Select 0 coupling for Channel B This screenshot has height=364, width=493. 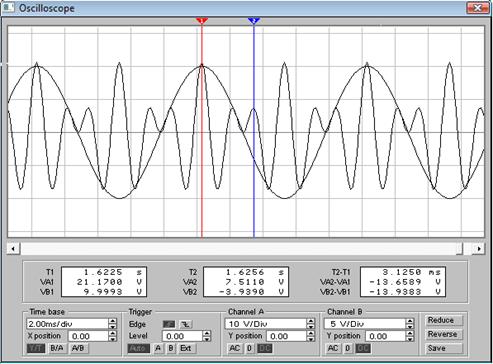pyautogui.click(x=347, y=349)
